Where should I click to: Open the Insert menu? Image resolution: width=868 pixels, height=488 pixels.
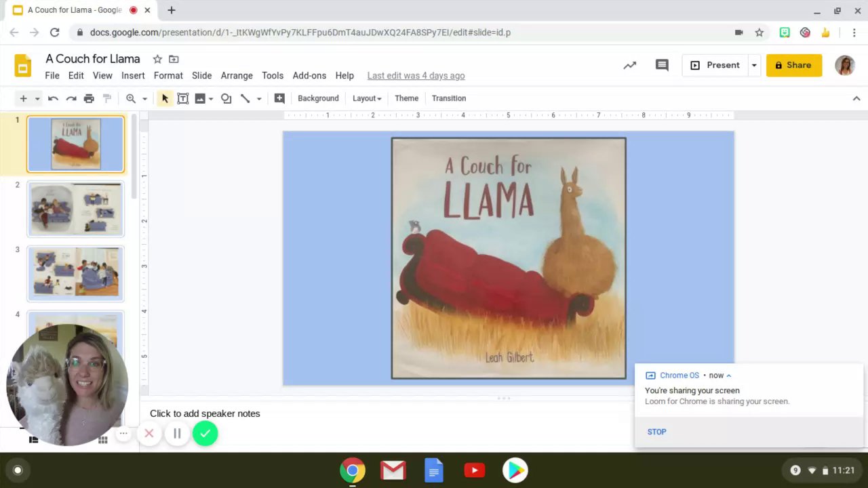coord(133,76)
